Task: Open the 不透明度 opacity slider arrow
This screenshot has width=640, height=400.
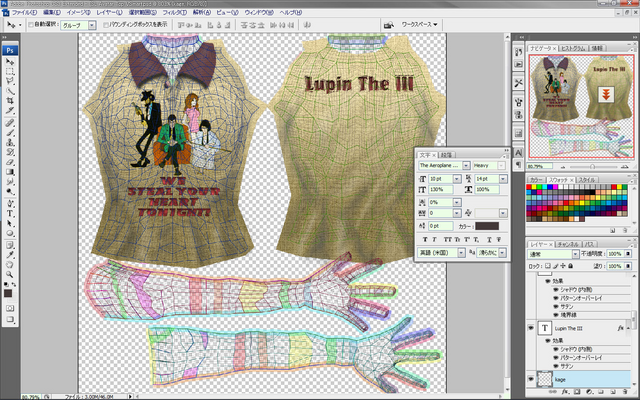Action: (628, 254)
